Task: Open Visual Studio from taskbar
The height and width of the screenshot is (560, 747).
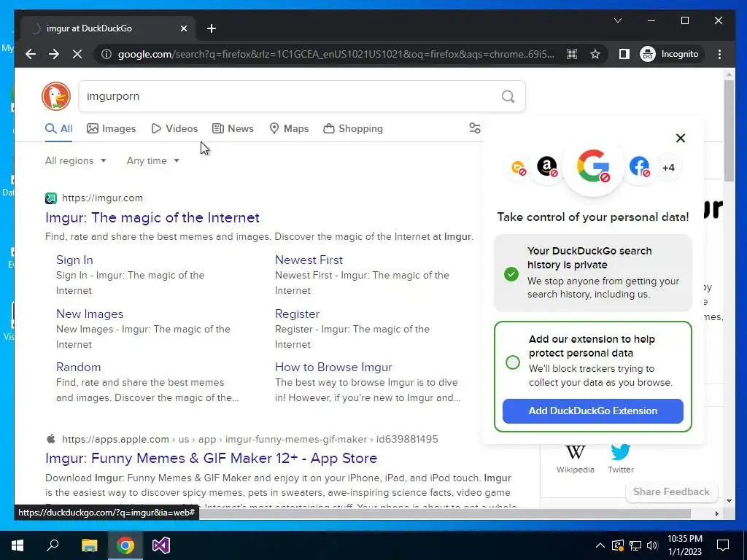Action: [161, 545]
